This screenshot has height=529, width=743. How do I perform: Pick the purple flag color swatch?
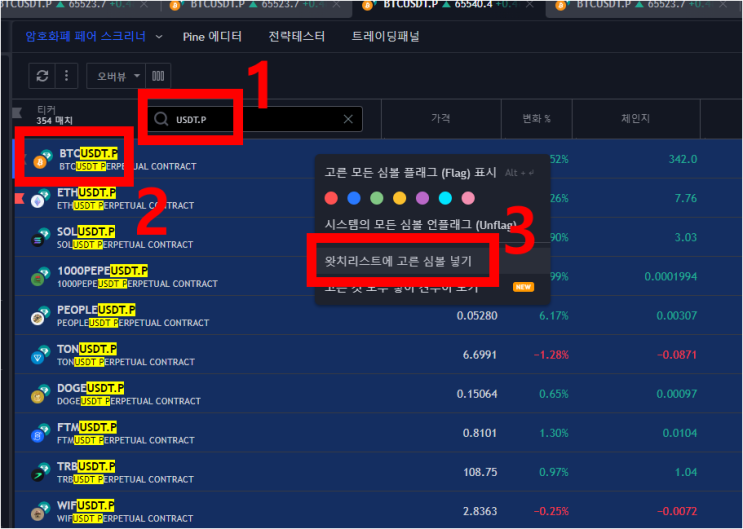point(422,198)
